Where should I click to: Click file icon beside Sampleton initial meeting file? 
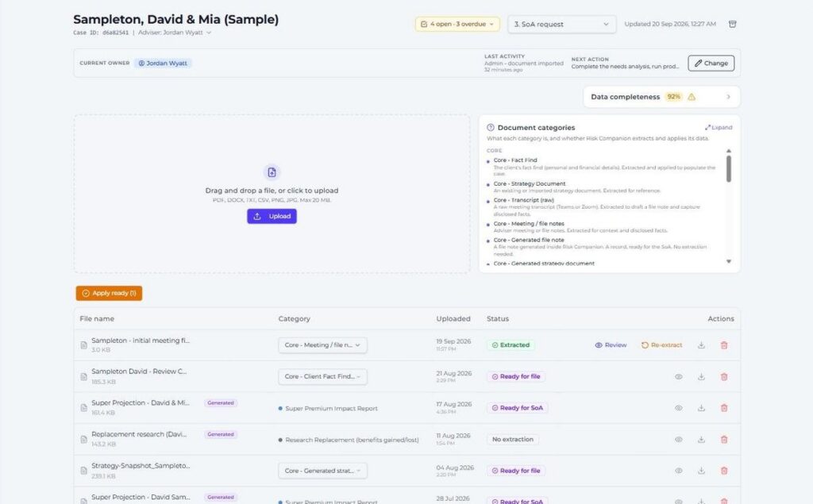click(83, 344)
